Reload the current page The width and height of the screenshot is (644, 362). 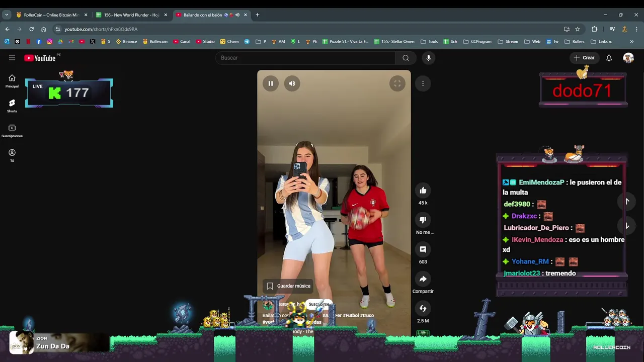pyautogui.click(x=31, y=29)
